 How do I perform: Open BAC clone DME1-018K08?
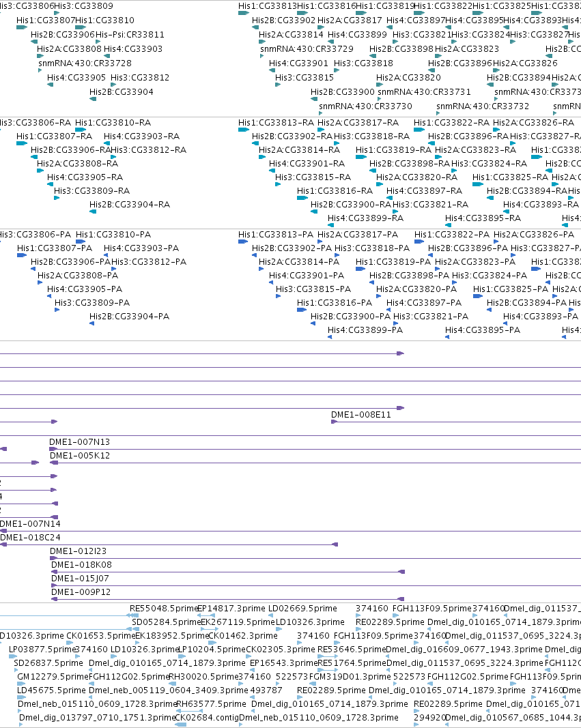[81, 565]
